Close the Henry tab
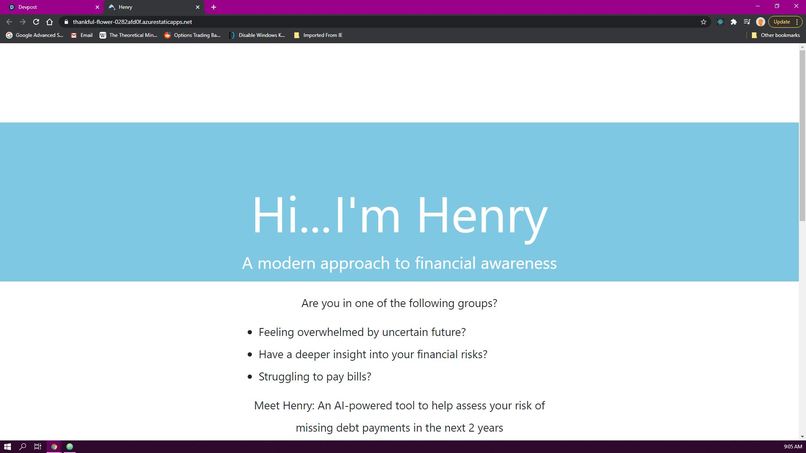This screenshot has height=453, width=806. pyautogui.click(x=197, y=7)
